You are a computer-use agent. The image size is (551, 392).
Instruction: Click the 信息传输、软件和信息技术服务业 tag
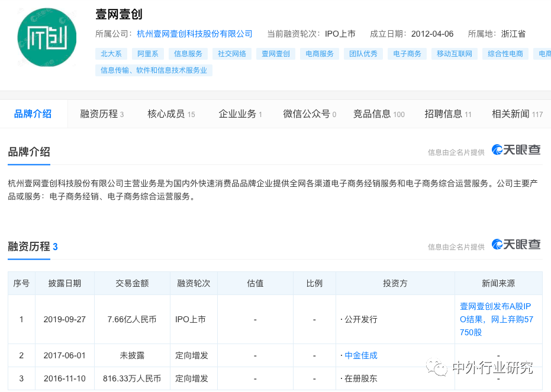[153, 70]
